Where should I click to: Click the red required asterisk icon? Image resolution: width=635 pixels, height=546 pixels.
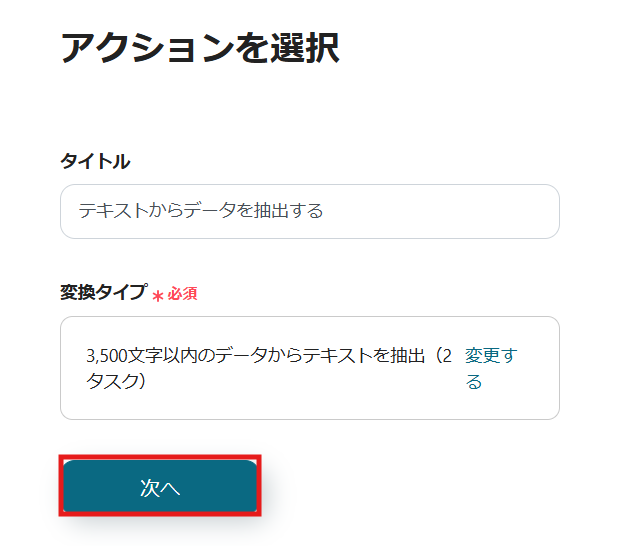[x=158, y=295]
